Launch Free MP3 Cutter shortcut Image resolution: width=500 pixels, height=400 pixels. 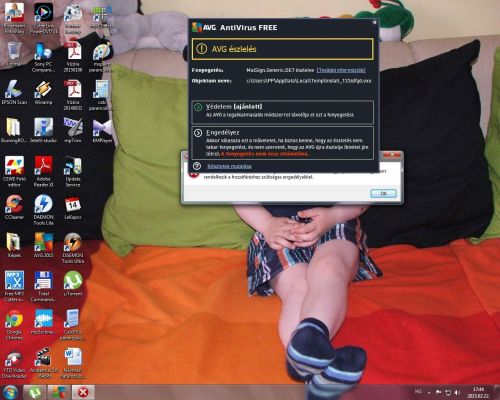[x=14, y=286]
